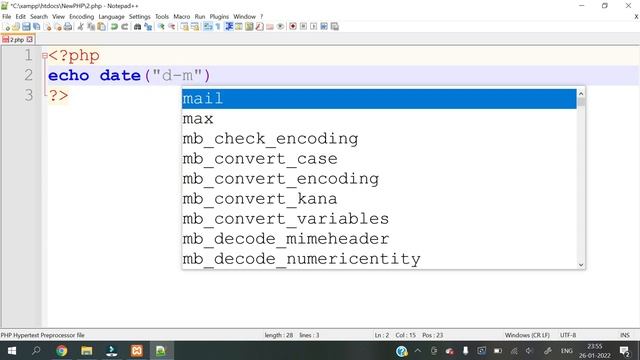Viewport: 640px width, 360px height.
Task: Open the Plugins menu
Action: [x=219, y=17]
